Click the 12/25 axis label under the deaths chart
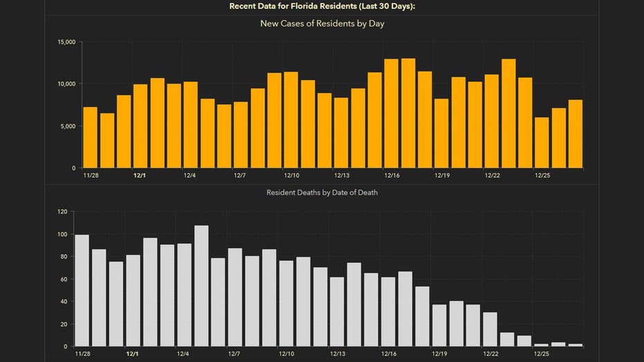The image size is (644, 362). point(542,354)
